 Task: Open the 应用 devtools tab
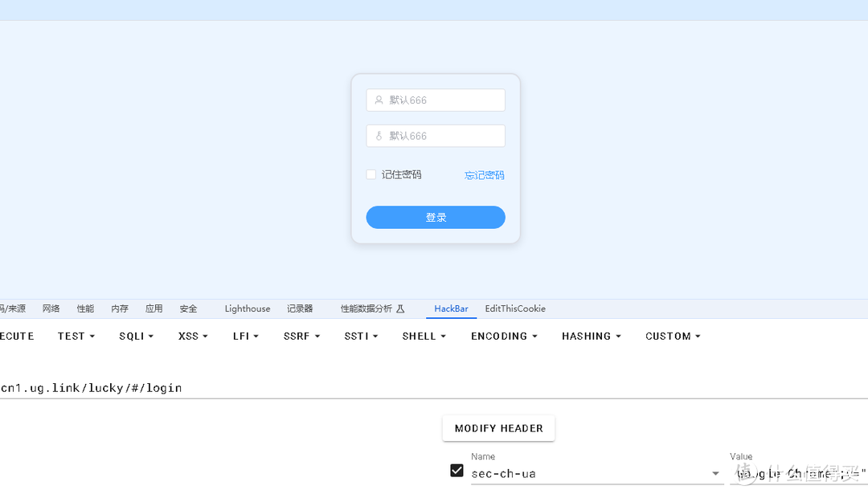coord(154,308)
